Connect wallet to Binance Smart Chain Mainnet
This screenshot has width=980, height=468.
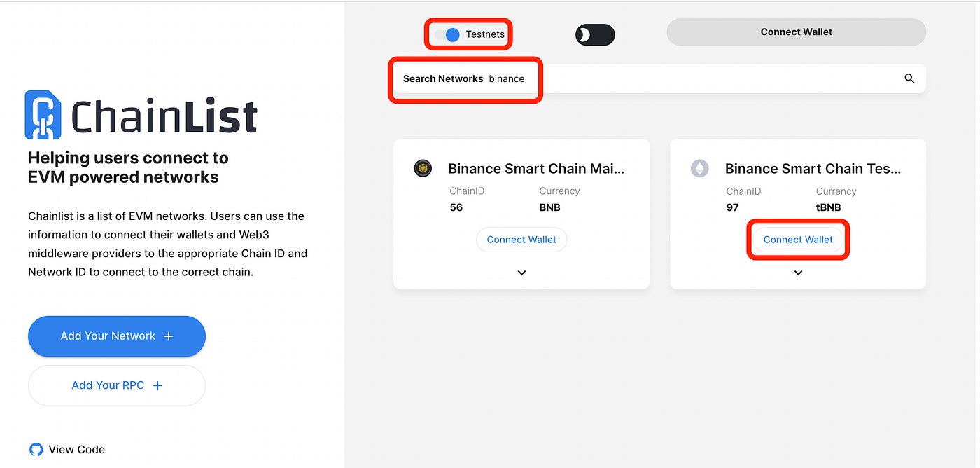(521, 240)
